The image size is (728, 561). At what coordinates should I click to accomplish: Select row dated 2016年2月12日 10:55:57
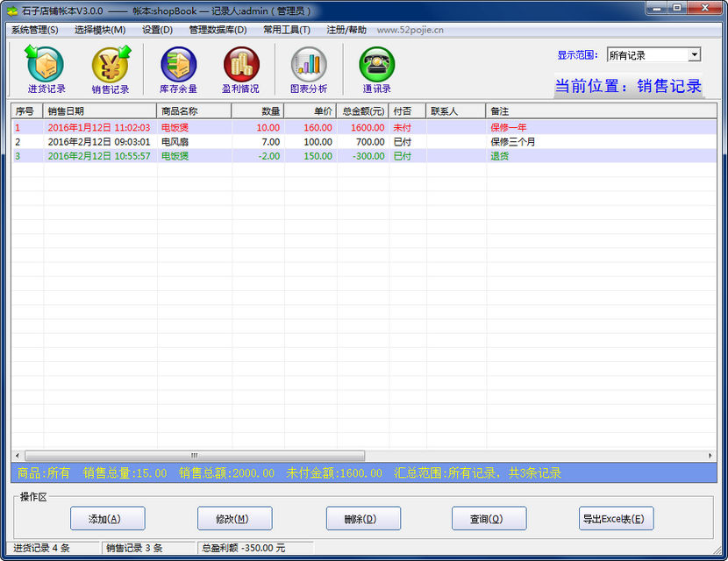pos(364,156)
